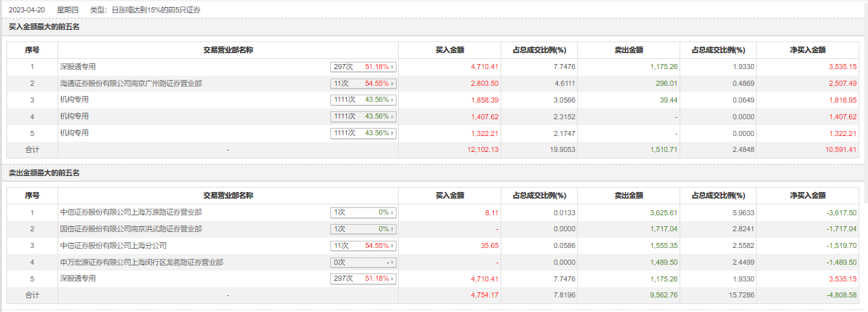Screen dimensions: 868x312
Task: Expand the 11次 54.55% badge beside 海通证券
Action: [364, 84]
